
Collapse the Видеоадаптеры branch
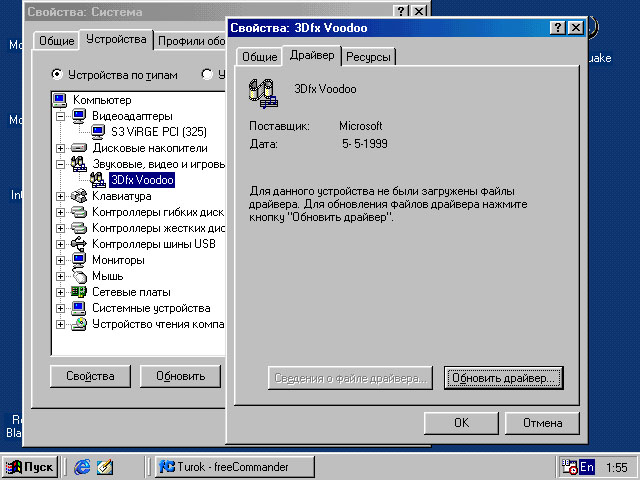(60, 116)
